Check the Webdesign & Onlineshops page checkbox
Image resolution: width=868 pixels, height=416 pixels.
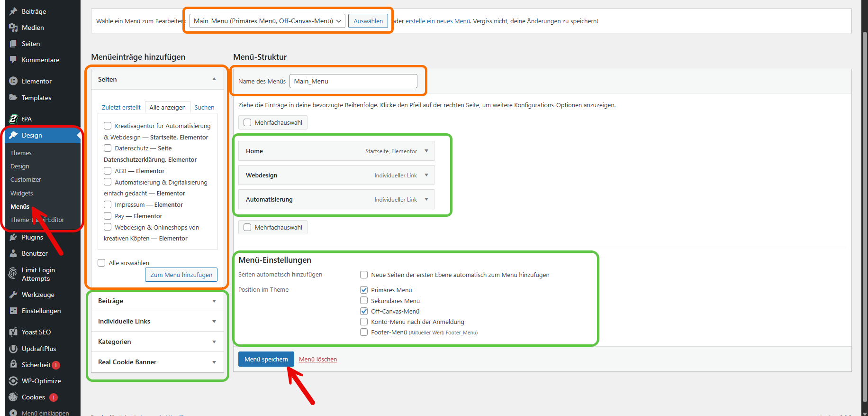(108, 227)
